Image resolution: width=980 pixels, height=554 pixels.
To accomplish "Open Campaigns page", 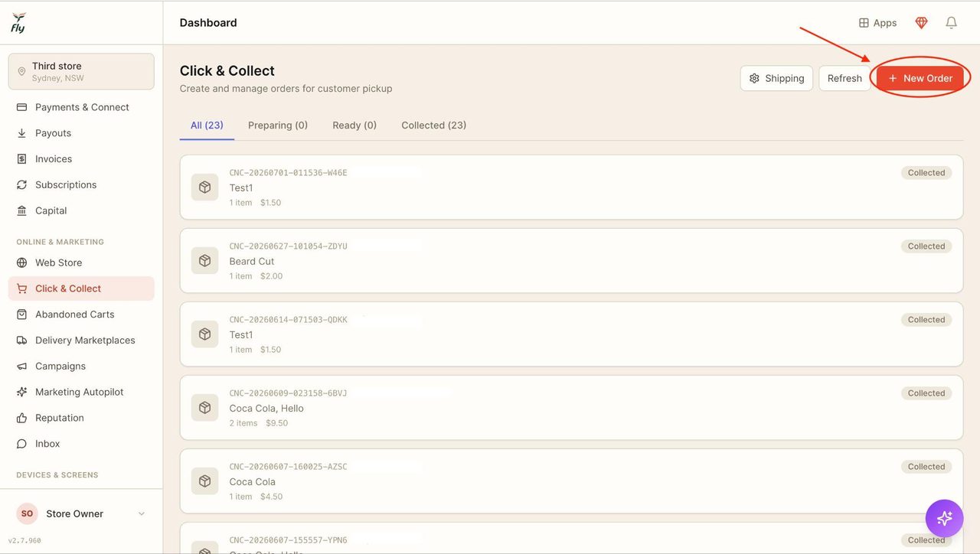I will tap(81, 367).
